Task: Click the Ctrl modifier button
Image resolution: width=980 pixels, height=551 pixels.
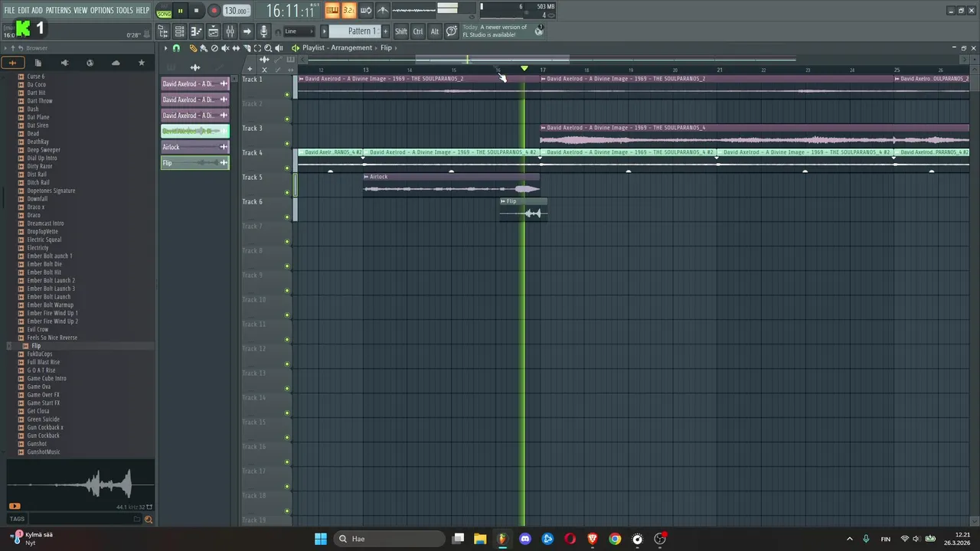Action: pos(418,31)
